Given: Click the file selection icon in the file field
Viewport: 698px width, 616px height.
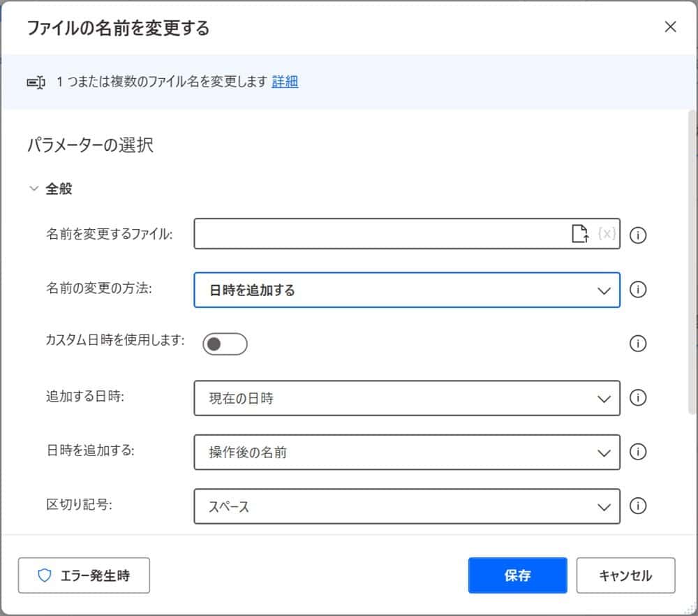Looking at the screenshot, I should click(x=579, y=234).
